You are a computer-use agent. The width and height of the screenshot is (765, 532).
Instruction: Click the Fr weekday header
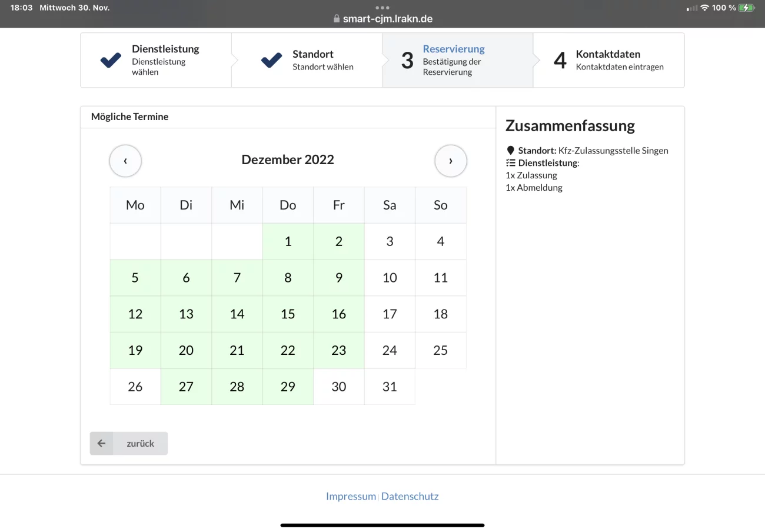(x=339, y=205)
